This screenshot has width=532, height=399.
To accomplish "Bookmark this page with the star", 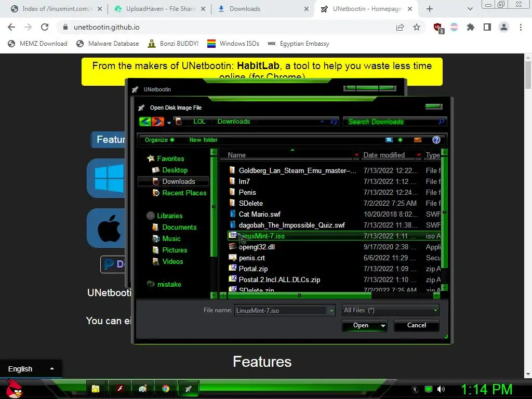I will [x=417, y=27].
